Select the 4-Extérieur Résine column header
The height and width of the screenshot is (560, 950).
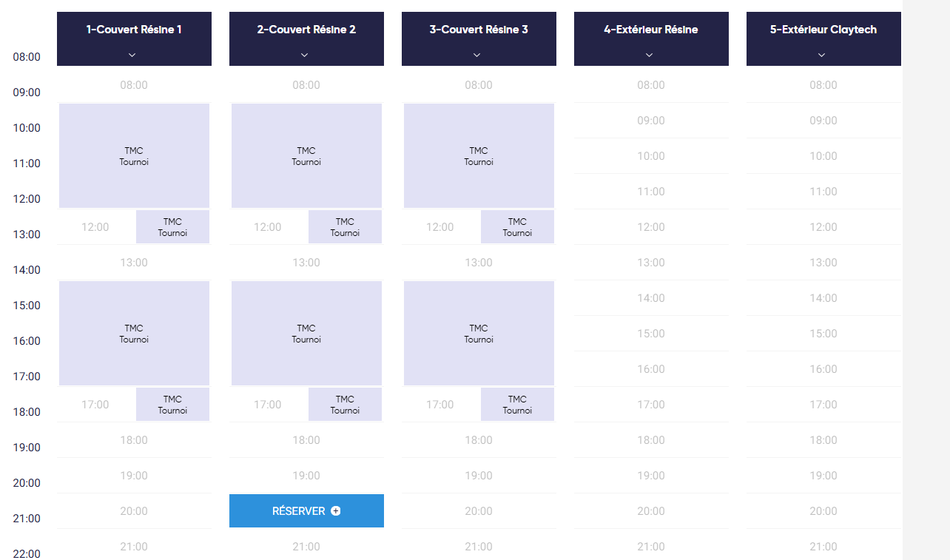click(x=651, y=38)
